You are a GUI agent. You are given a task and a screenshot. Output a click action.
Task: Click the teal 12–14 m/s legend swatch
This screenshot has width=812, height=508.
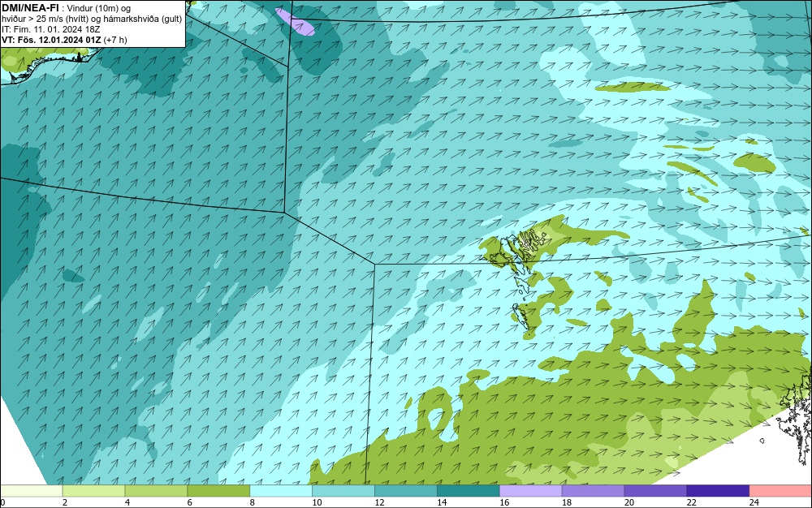[406, 490]
